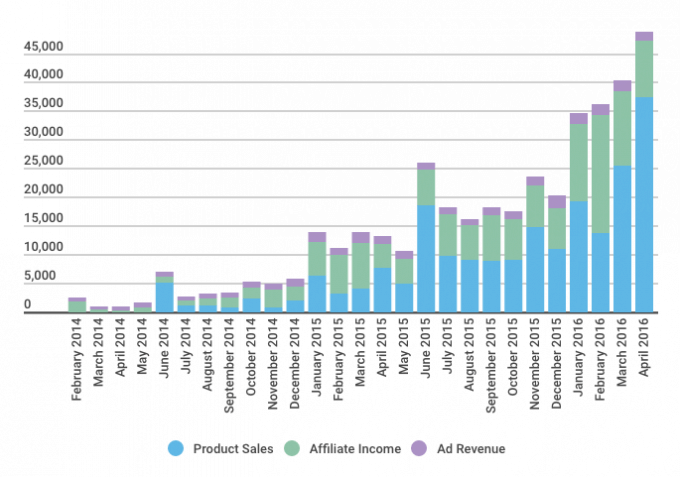Screen dimensions: 680x477
Task: Click the November 2015 axis label
Action: 534,364
